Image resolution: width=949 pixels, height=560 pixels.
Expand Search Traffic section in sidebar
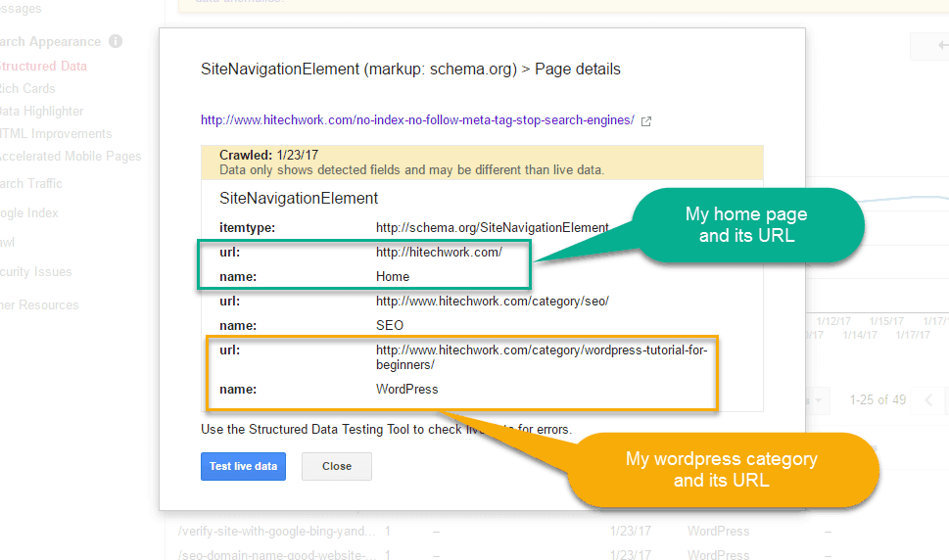[31, 183]
